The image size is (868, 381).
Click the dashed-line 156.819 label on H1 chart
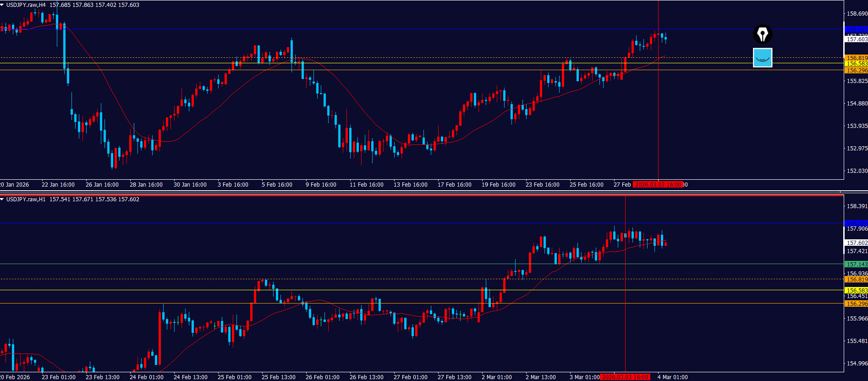(x=856, y=279)
